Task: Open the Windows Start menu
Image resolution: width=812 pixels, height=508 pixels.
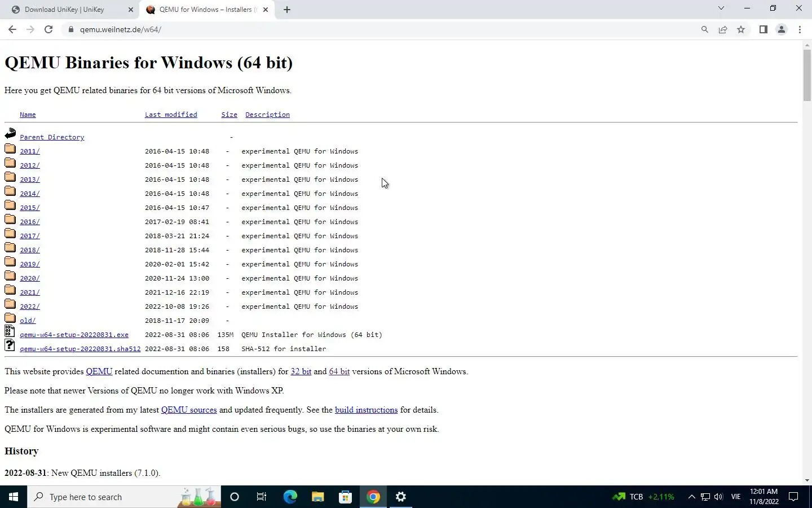Action: (14, 497)
